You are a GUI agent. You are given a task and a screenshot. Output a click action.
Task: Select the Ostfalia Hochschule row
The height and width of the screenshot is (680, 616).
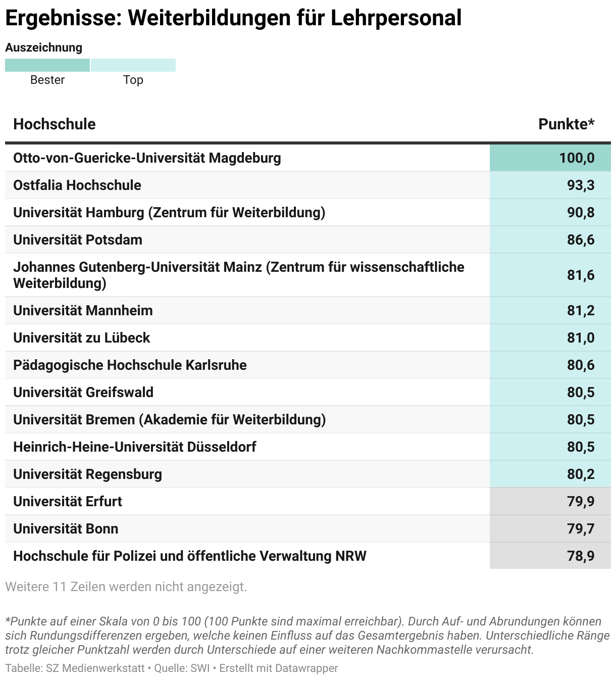pos(308,185)
